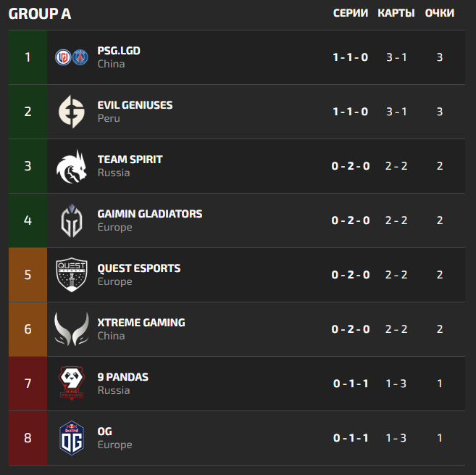476x475 pixels.
Task: Open the PSG.LGD team name link
Action: [x=119, y=51]
